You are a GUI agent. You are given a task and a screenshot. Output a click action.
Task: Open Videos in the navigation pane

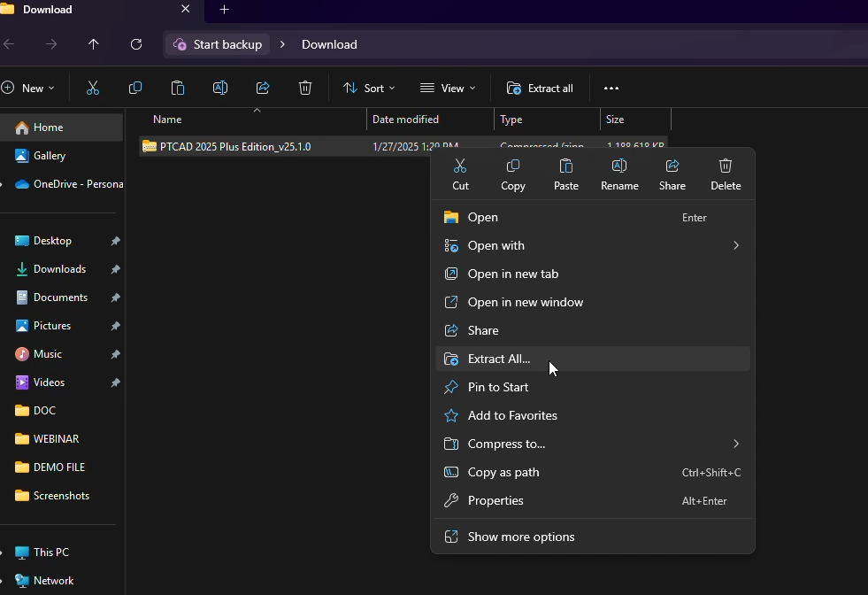[61, 382]
